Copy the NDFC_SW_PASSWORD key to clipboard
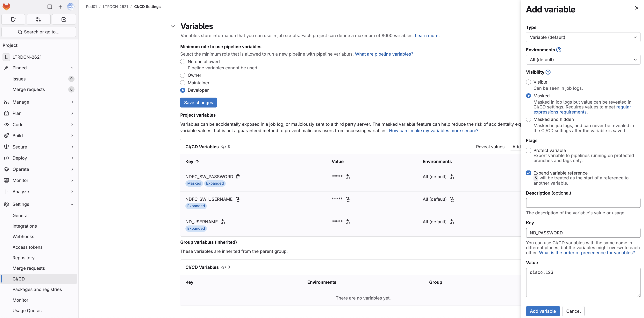The width and height of the screenshot is (644, 318). click(x=238, y=177)
